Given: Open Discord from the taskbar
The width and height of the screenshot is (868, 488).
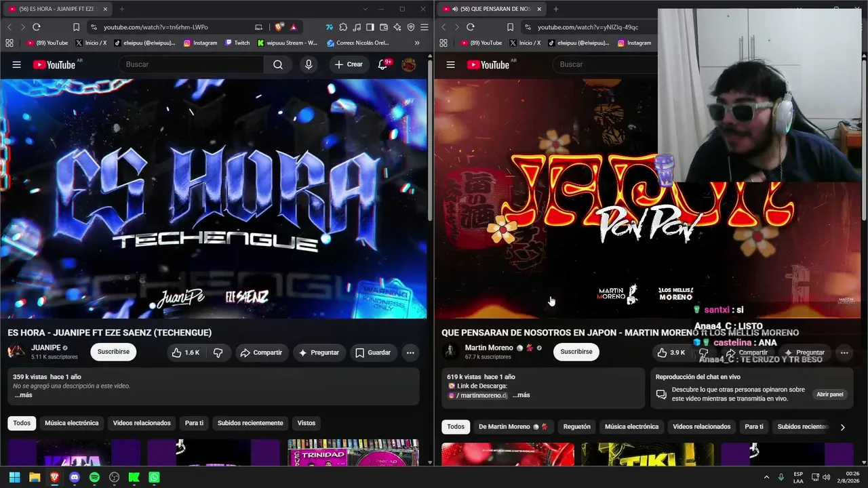Looking at the screenshot, I should point(75,477).
